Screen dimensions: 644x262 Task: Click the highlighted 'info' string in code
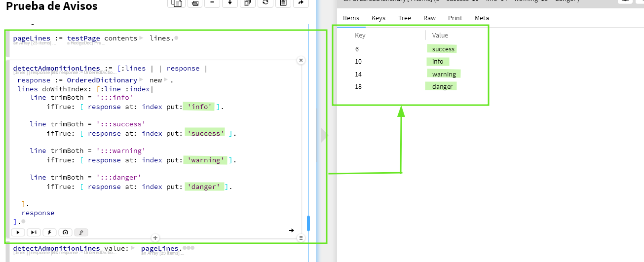tap(200, 107)
